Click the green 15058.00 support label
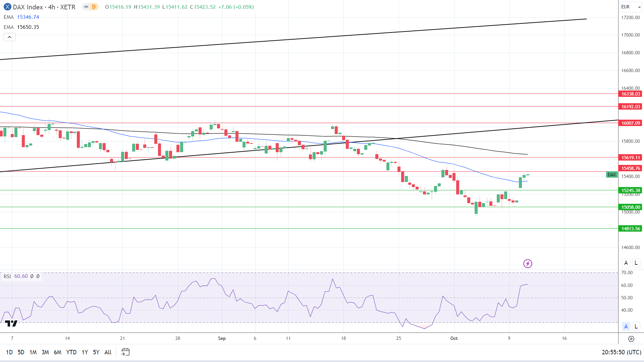 631,207
